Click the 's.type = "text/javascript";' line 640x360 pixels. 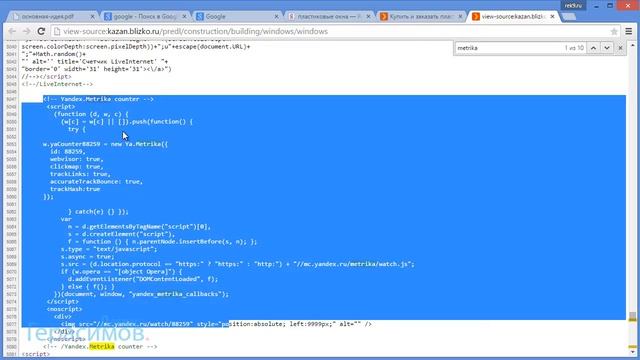pos(109,249)
